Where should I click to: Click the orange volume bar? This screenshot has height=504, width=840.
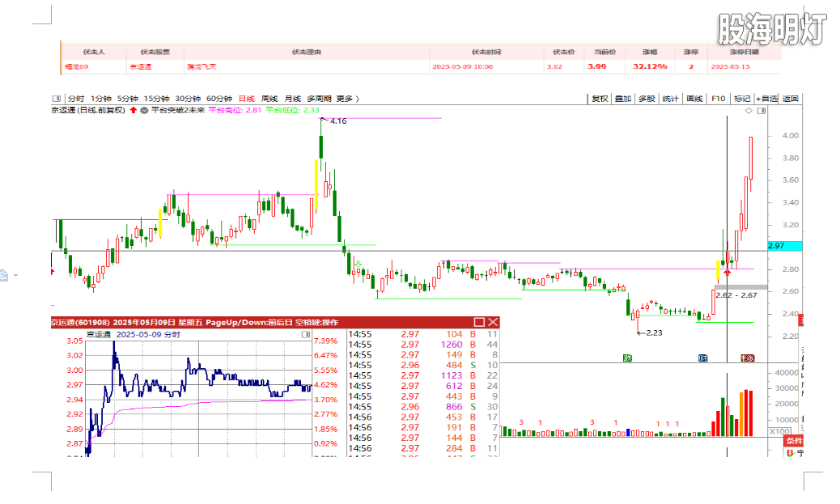point(741,414)
